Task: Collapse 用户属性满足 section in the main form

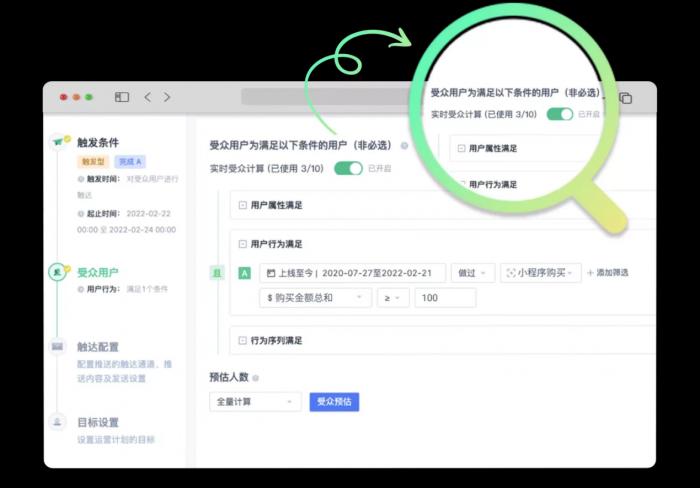Action: (x=242, y=205)
